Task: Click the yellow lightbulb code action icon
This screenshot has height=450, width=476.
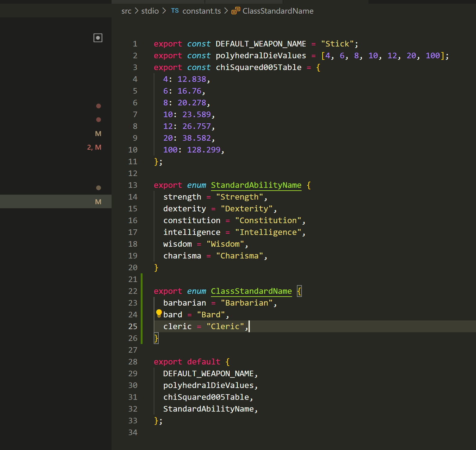Action: coord(159,313)
